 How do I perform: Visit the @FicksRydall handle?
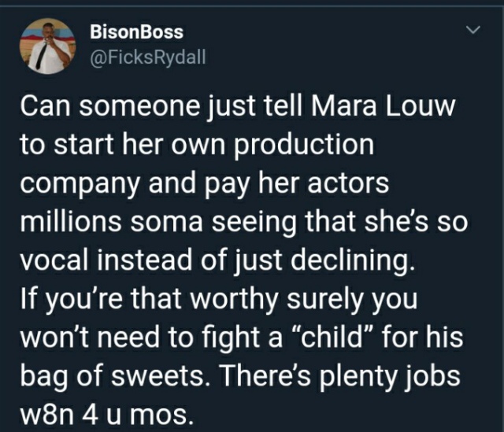pos(148,57)
